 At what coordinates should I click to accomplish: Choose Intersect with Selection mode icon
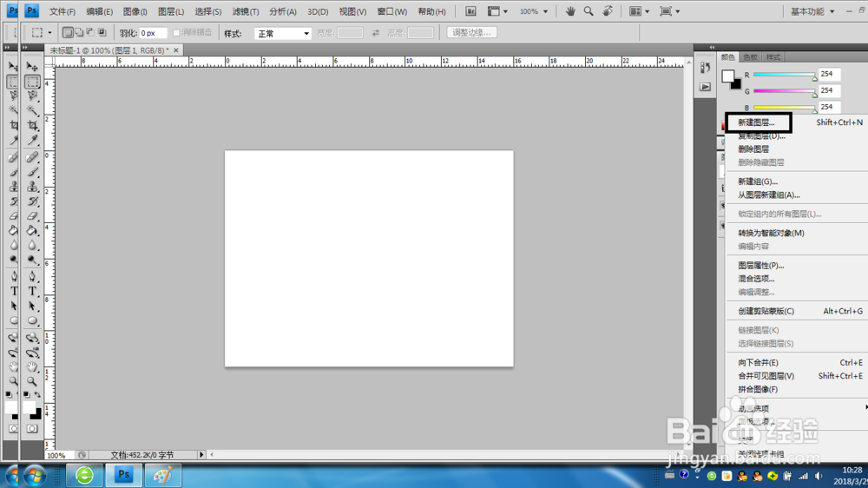tap(102, 33)
